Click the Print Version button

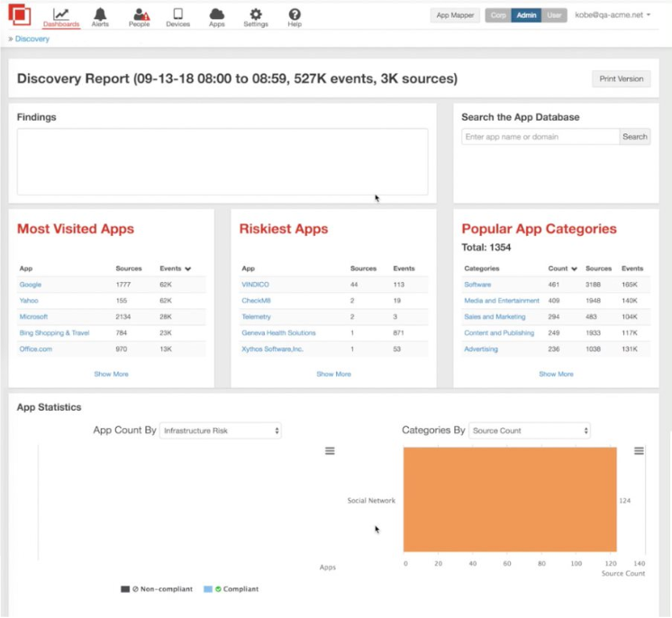[x=621, y=79]
